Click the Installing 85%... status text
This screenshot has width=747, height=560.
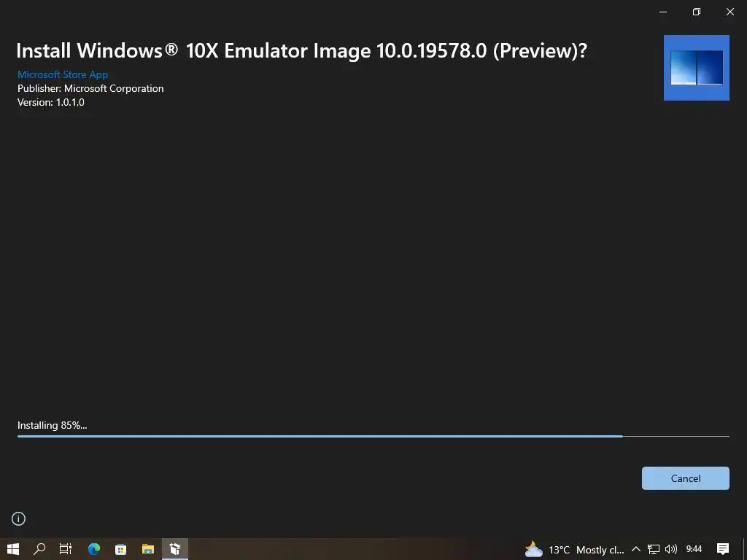(x=53, y=425)
